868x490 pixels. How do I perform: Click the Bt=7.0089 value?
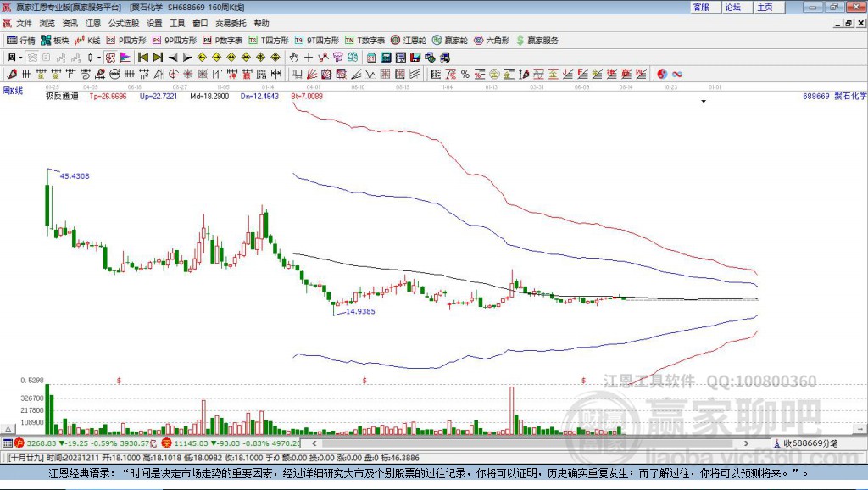click(307, 96)
